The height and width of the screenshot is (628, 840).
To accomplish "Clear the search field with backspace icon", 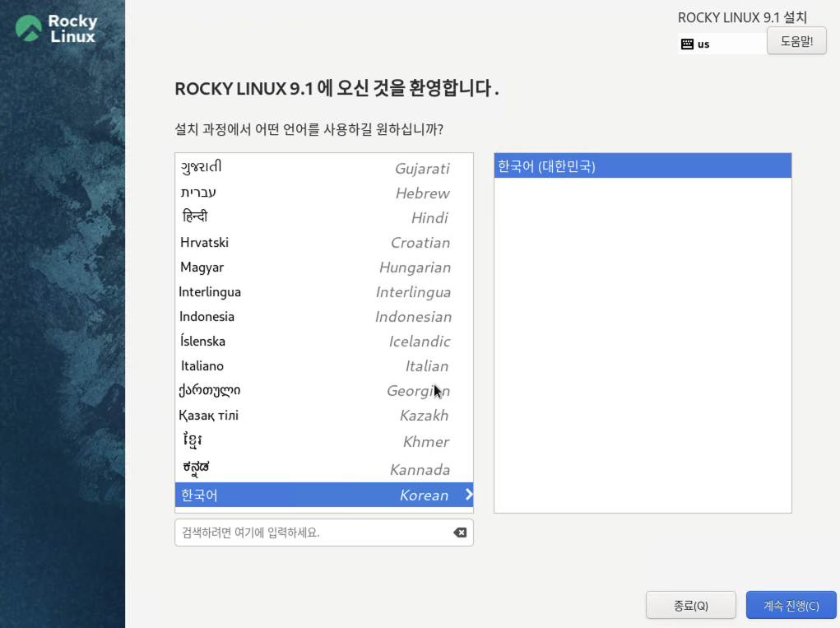I will pyautogui.click(x=460, y=533).
